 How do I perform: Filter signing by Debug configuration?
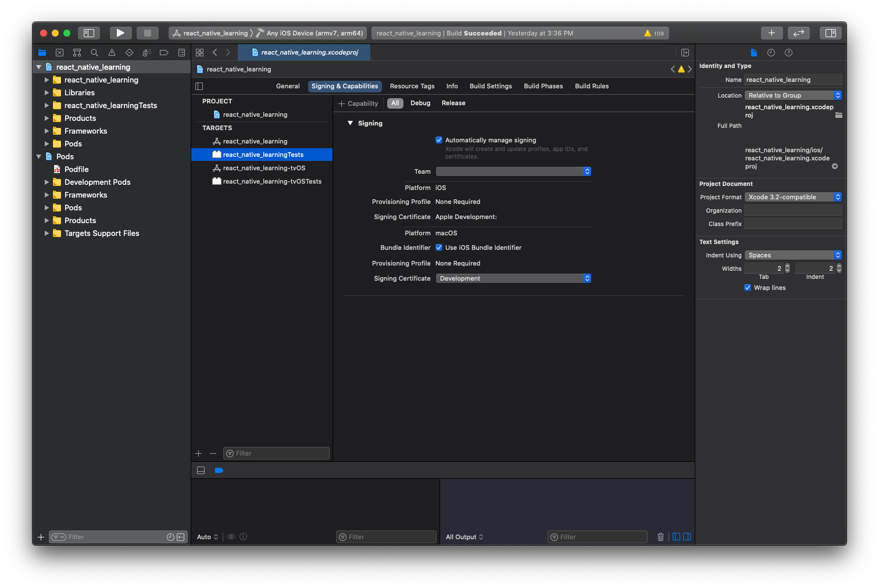pyautogui.click(x=420, y=103)
